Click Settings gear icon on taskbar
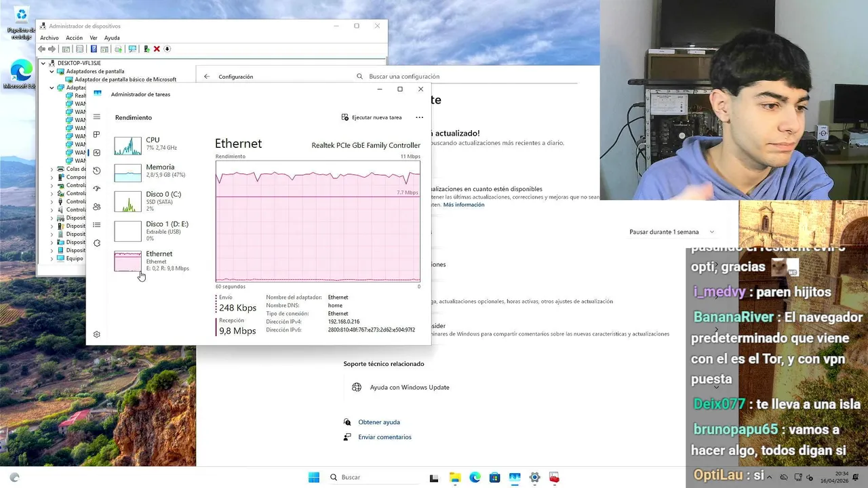This screenshot has width=868, height=488. [534, 477]
